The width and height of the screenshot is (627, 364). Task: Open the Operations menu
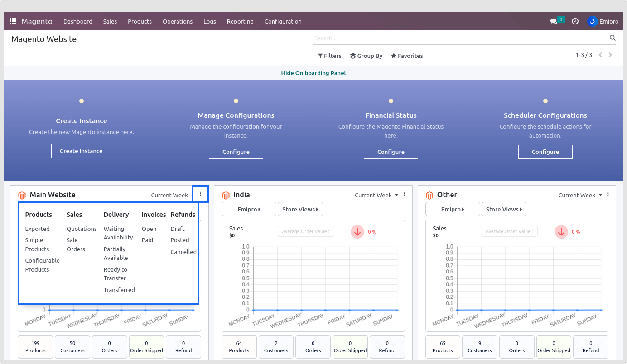tap(178, 21)
